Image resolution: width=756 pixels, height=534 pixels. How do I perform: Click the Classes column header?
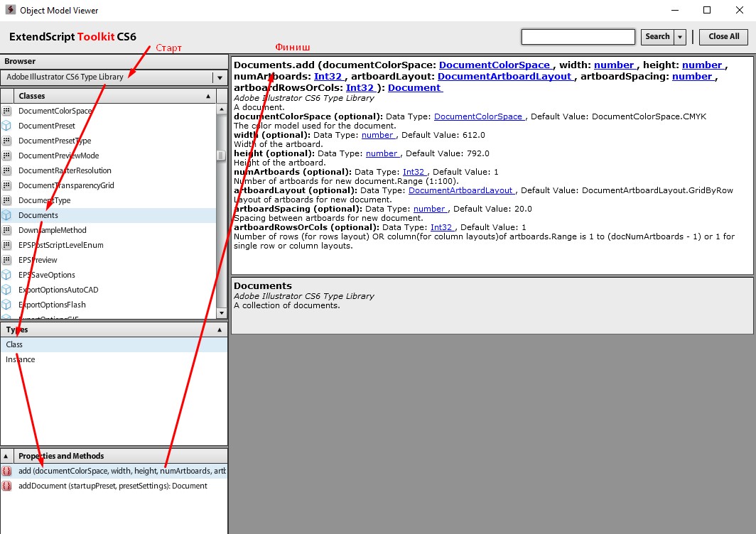(115, 97)
